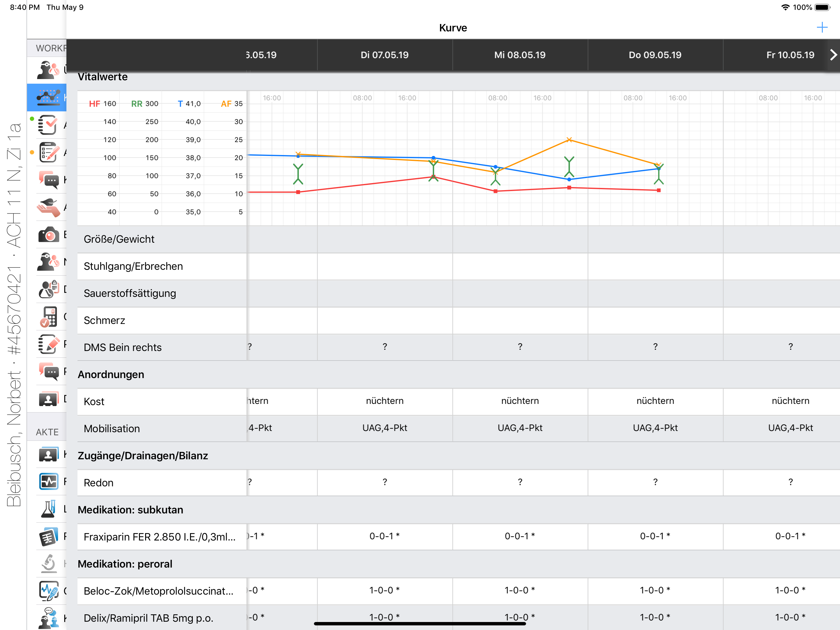Open the microscope icon in sidebar

(48, 564)
